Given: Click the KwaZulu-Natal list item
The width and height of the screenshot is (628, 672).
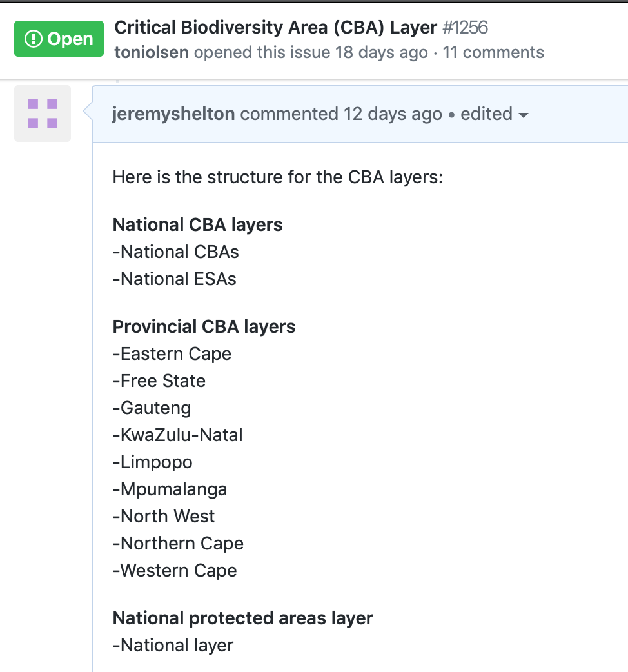Looking at the screenshot, I should [x=177, y=435].
